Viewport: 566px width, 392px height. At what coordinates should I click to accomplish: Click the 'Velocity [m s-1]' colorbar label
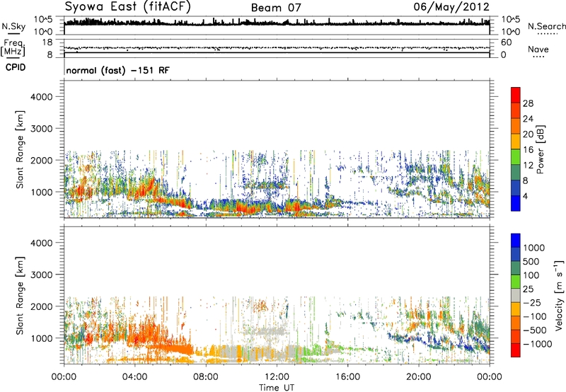pos(559,295)
